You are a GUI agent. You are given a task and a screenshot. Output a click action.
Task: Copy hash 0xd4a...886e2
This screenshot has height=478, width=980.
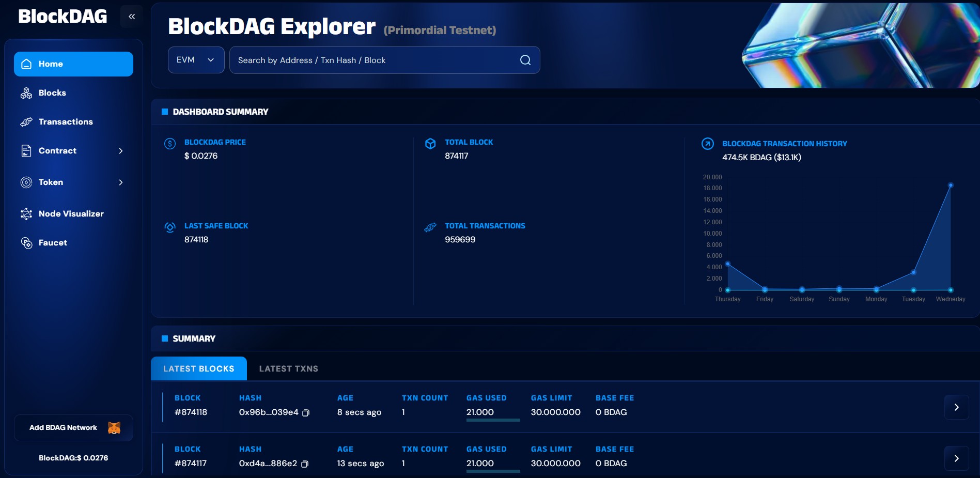coord(305,464)
